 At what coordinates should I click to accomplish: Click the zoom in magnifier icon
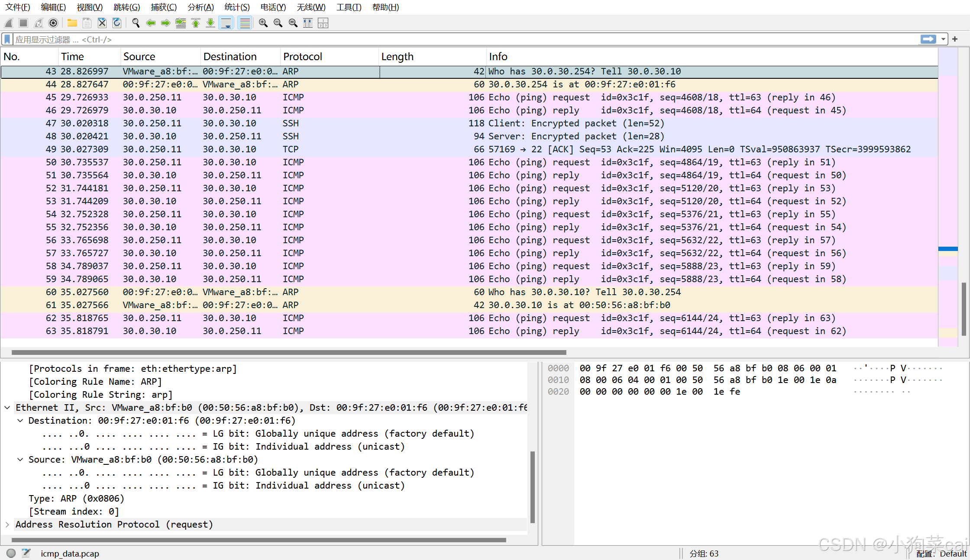(x=263, y=23)
